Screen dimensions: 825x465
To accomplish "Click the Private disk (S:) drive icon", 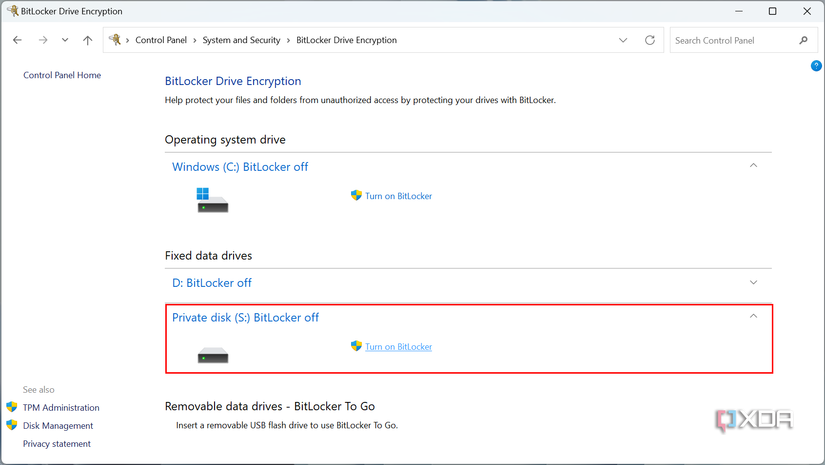I will tap(213, 356).
